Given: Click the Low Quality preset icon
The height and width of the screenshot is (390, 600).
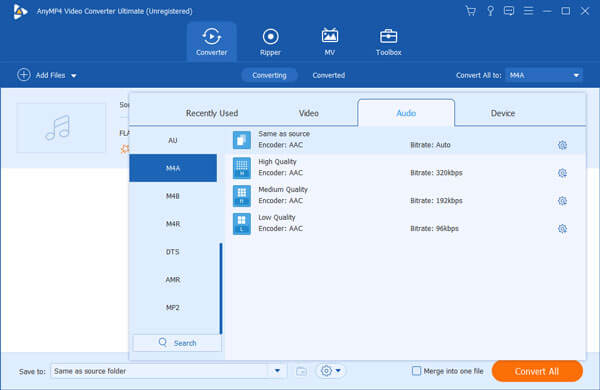Looking at the screenshot, I should pyautogui.click(x=242, y=224).
